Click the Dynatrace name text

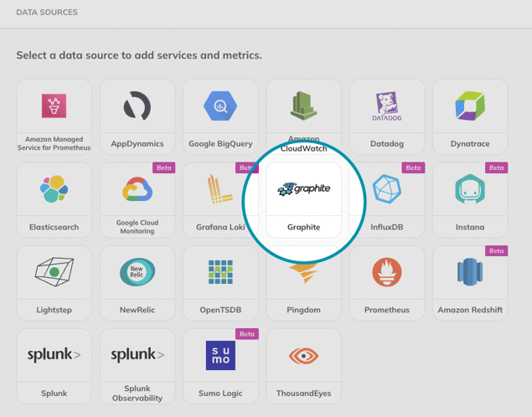470,144
